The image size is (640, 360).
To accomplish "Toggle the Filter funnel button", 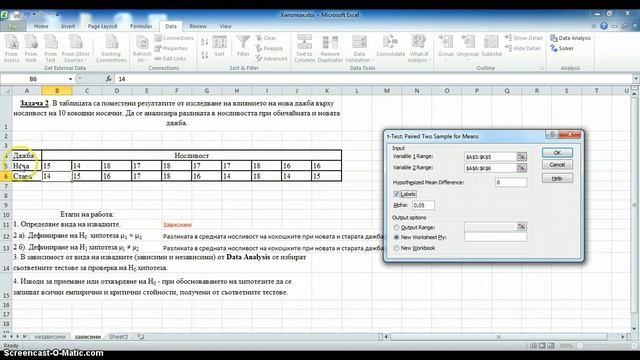I will (x=243, y=46).
